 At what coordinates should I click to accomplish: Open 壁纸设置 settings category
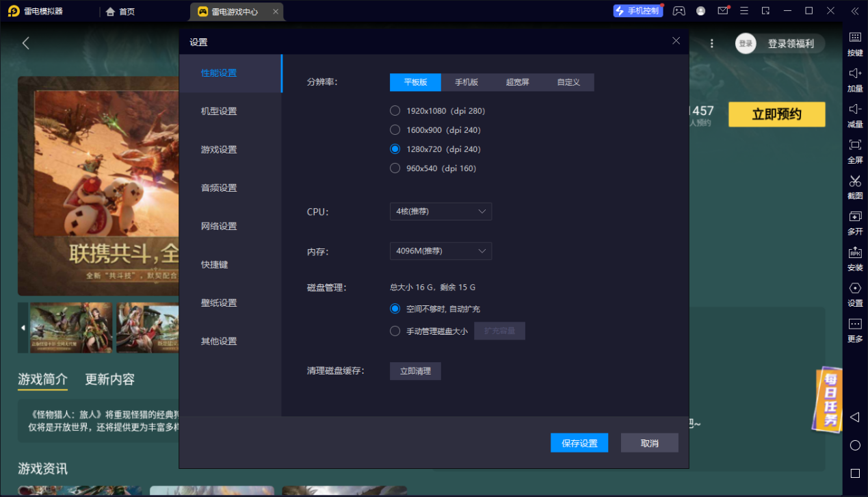[x=231, y=303]
